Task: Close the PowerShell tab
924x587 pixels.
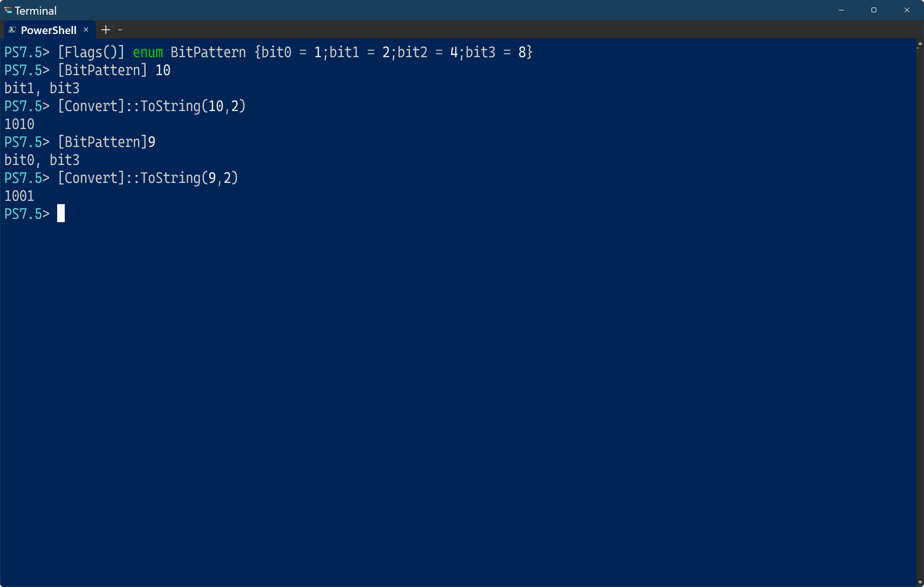Action: point(86,30)
